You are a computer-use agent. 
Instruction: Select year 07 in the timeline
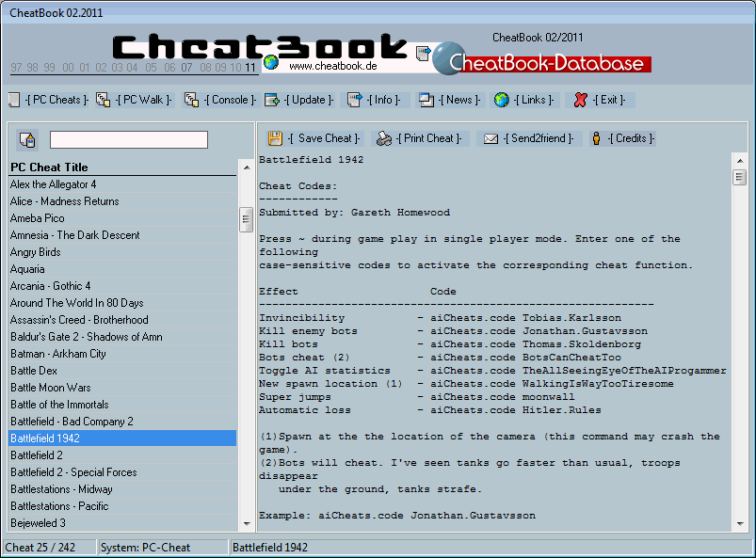click(x=186, y=68)
